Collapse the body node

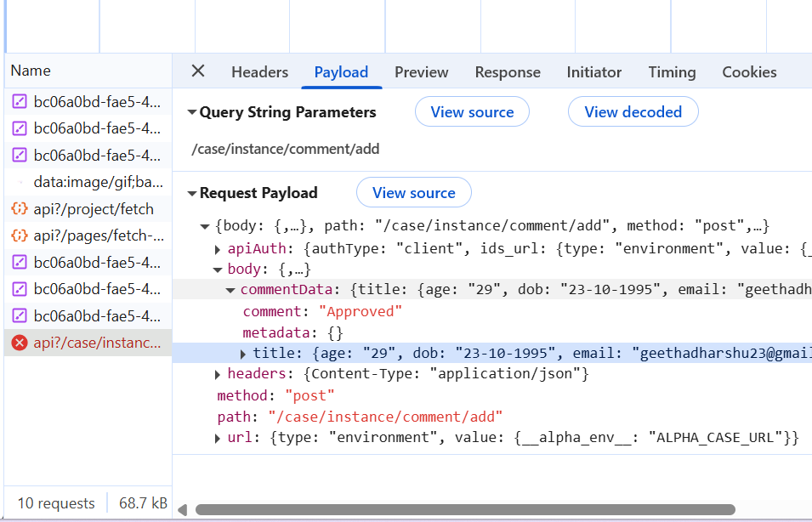pos(218,270)
